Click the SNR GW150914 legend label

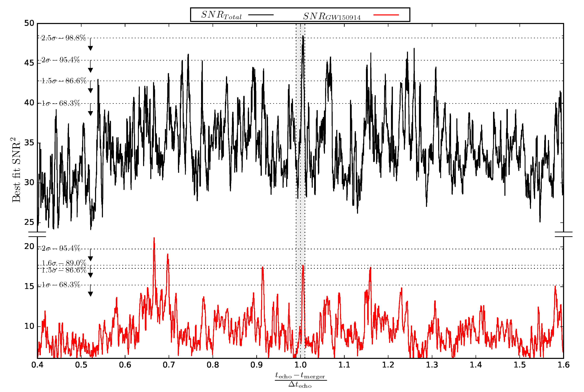click(331, 16)
